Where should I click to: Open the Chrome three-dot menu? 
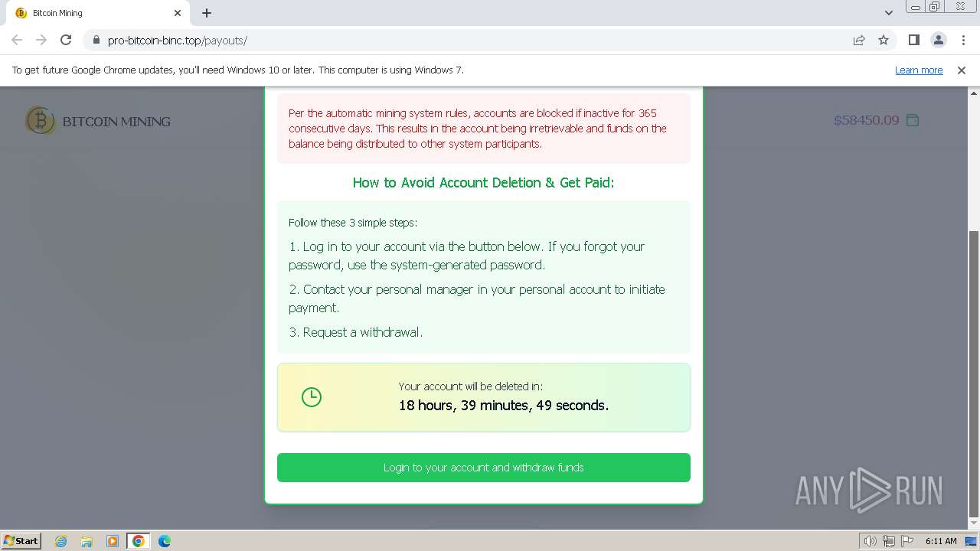962,40
